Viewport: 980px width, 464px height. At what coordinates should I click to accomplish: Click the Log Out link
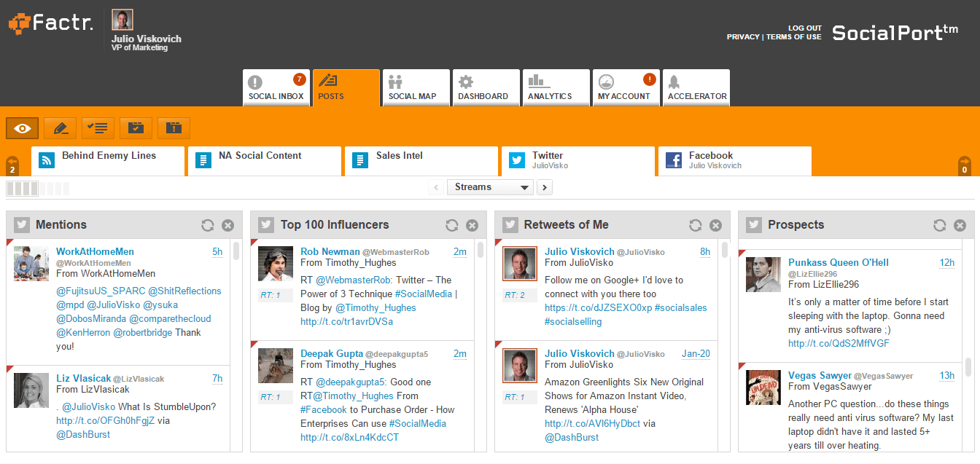click(x=805, y=28)
